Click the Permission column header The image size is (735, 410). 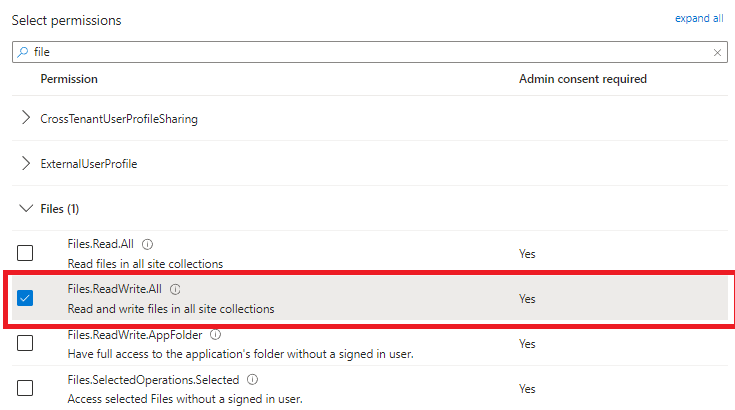pos(69,79)
